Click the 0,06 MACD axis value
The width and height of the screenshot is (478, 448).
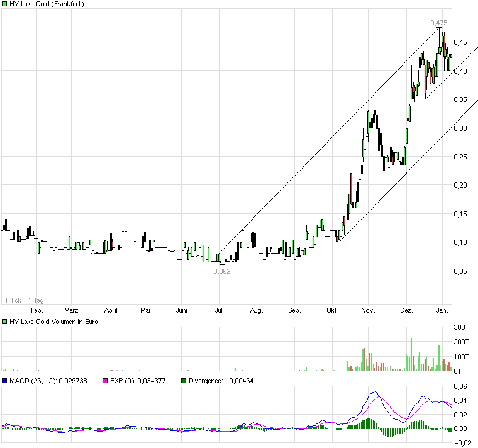(460, 386)
